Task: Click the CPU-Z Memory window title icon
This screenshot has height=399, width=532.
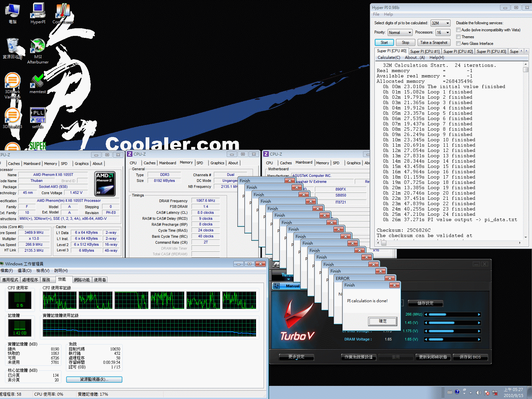Action: pos(130,154)
